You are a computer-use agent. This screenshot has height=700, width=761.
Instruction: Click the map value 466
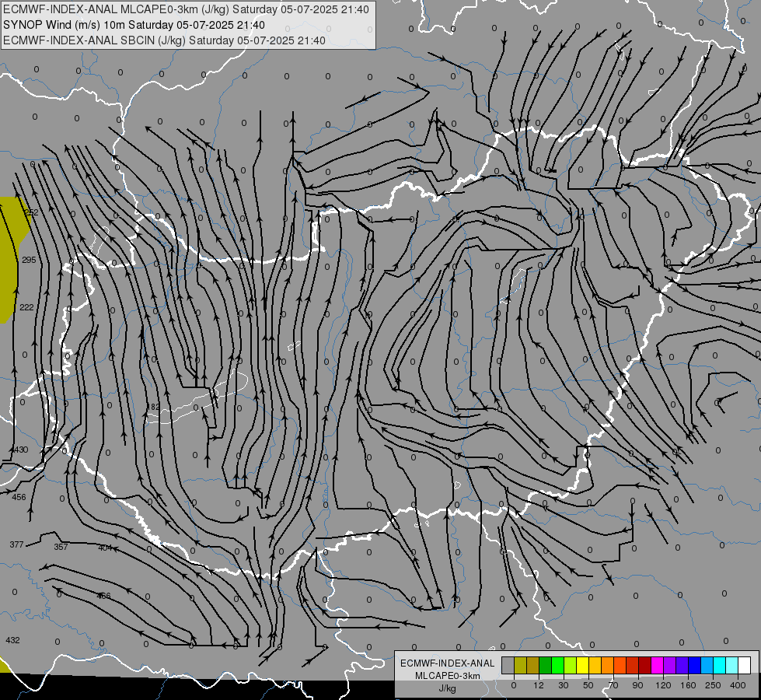pos(103,596)
